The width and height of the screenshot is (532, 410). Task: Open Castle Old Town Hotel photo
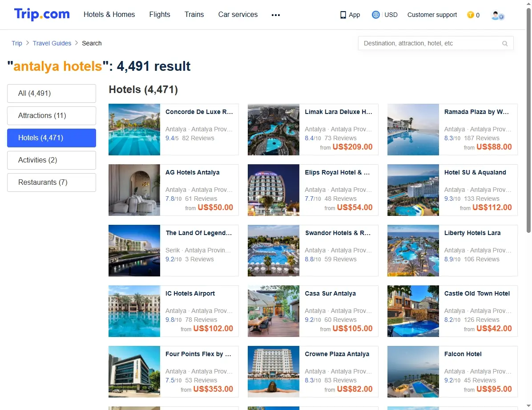click(413, 311)
